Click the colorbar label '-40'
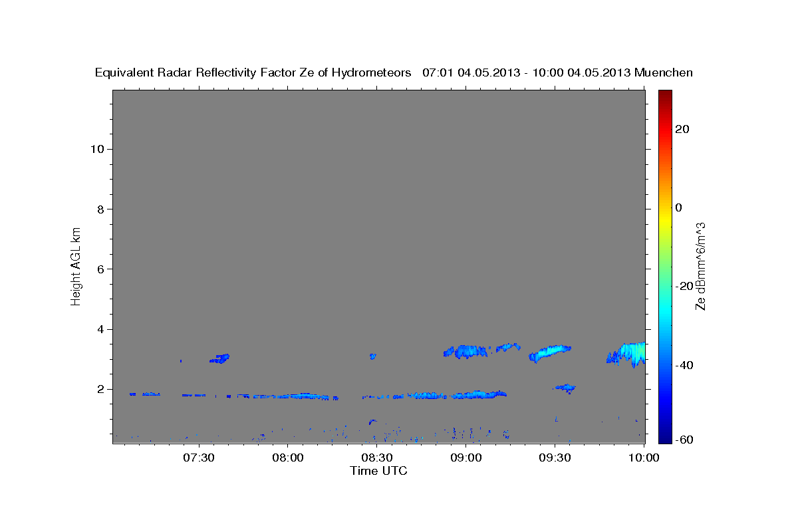This screenshot has height=532, width=798. tap(684, 364)
